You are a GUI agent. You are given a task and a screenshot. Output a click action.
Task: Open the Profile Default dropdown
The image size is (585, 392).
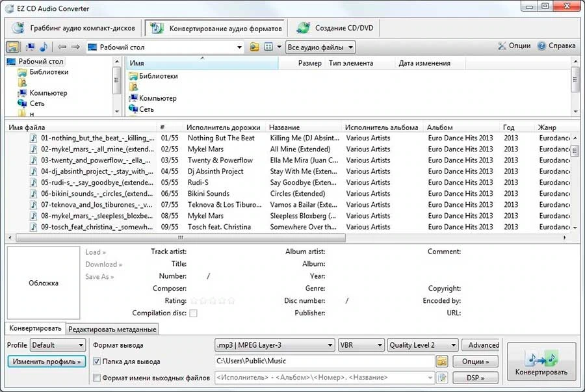(58, 345)
